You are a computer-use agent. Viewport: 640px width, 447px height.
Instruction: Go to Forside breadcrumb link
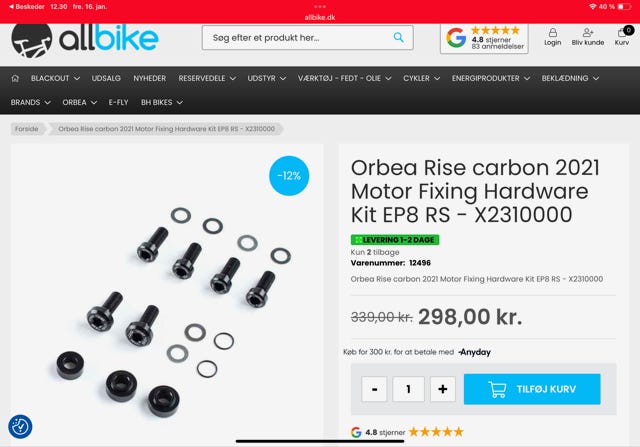coord(27,129)
